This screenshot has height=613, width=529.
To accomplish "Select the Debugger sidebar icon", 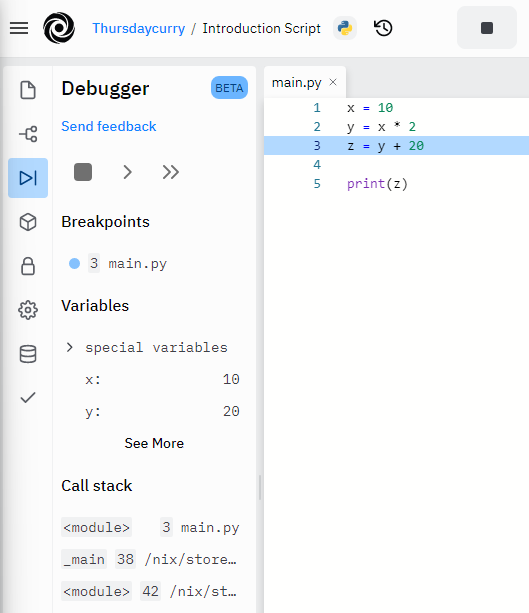I will tap(28, 178).
